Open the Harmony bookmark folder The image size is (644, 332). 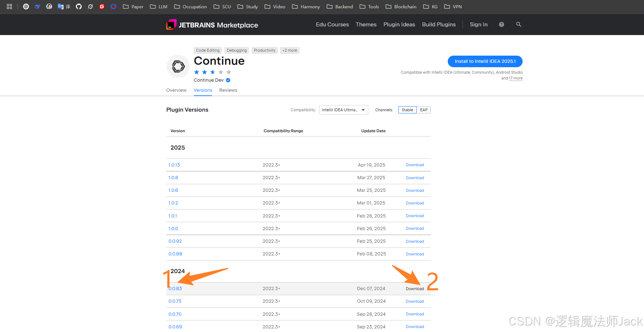click(306, 7)
